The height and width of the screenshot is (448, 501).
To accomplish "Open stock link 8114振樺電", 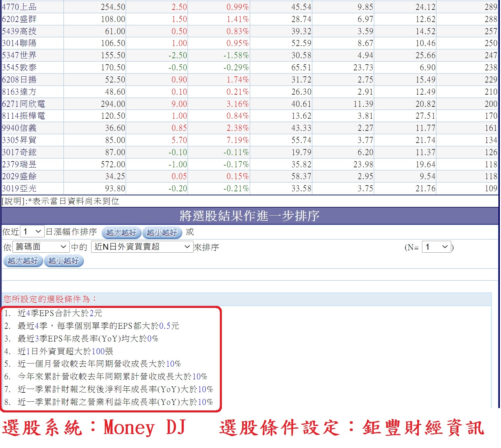I will (24, 116).
